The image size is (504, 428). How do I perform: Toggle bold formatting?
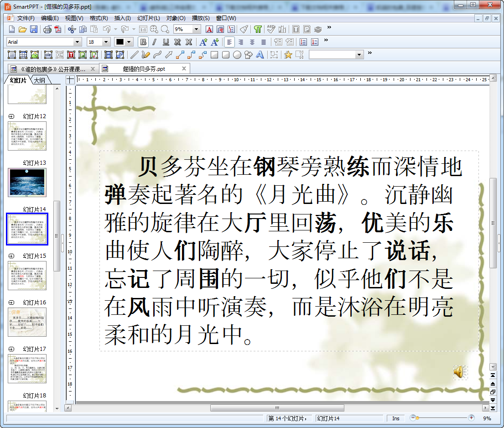pos(143,42)
